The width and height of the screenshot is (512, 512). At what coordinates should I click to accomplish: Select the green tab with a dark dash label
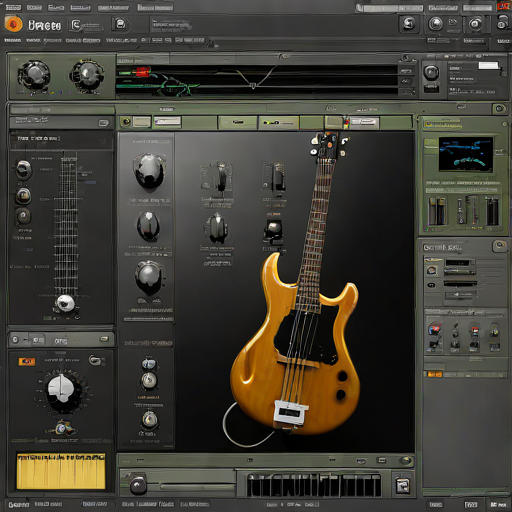pos(237,122)
